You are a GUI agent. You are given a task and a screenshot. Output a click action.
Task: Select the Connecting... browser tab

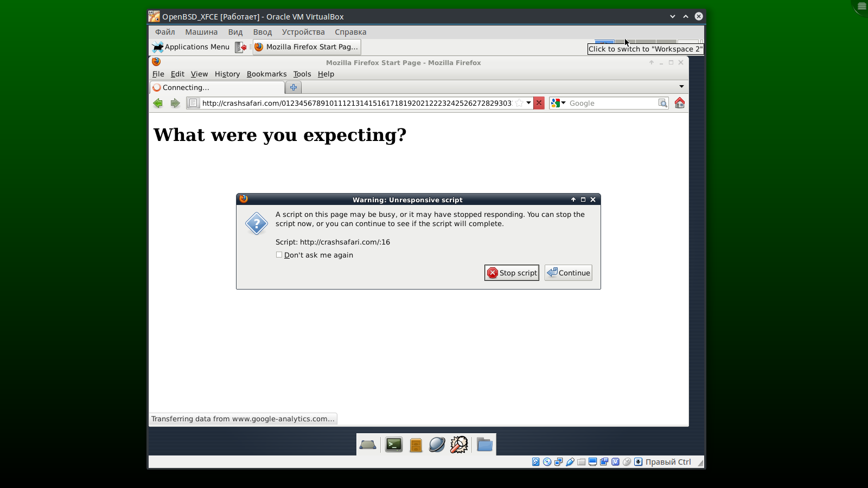[217, 87]
